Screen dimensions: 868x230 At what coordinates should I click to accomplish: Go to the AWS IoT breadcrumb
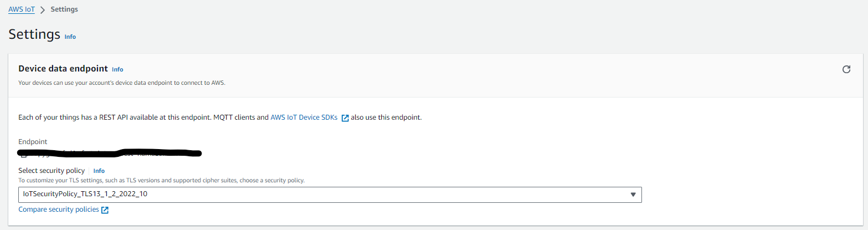tap(22, 9)
